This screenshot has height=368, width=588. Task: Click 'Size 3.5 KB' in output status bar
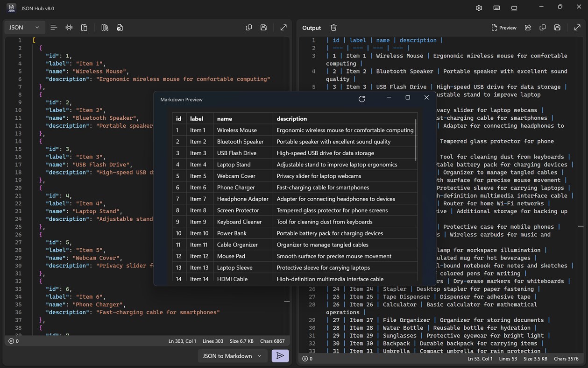click(x=536, y=359)
